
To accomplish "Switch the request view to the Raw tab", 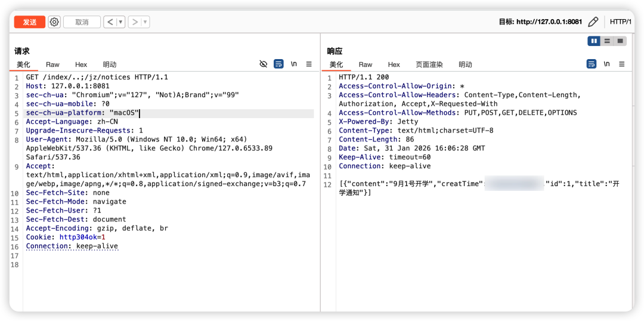I will click(52, 64).
